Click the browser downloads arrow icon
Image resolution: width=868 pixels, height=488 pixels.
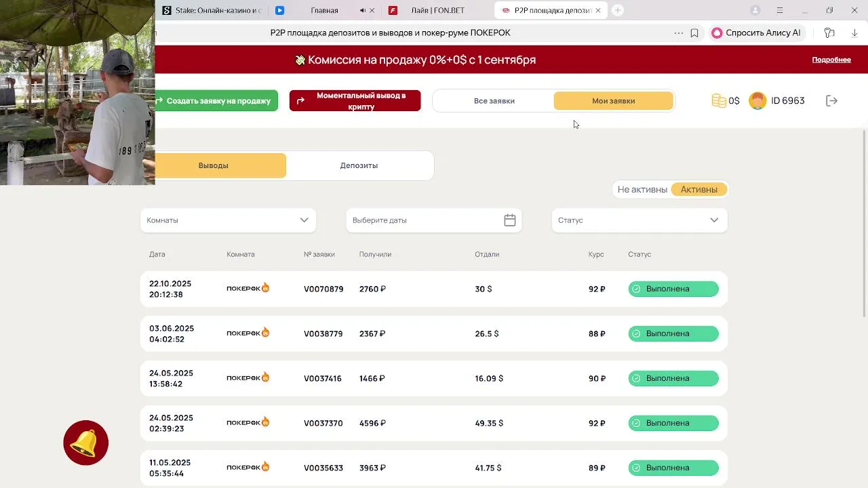click(x=854, y=33)
